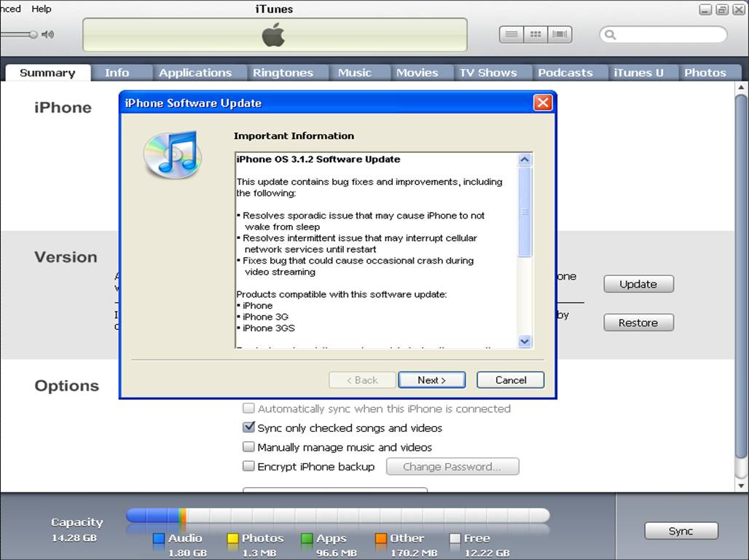Click Next in the update dialog
The width and height of the screenshot is (749, 560).
(x=431, y=380)
